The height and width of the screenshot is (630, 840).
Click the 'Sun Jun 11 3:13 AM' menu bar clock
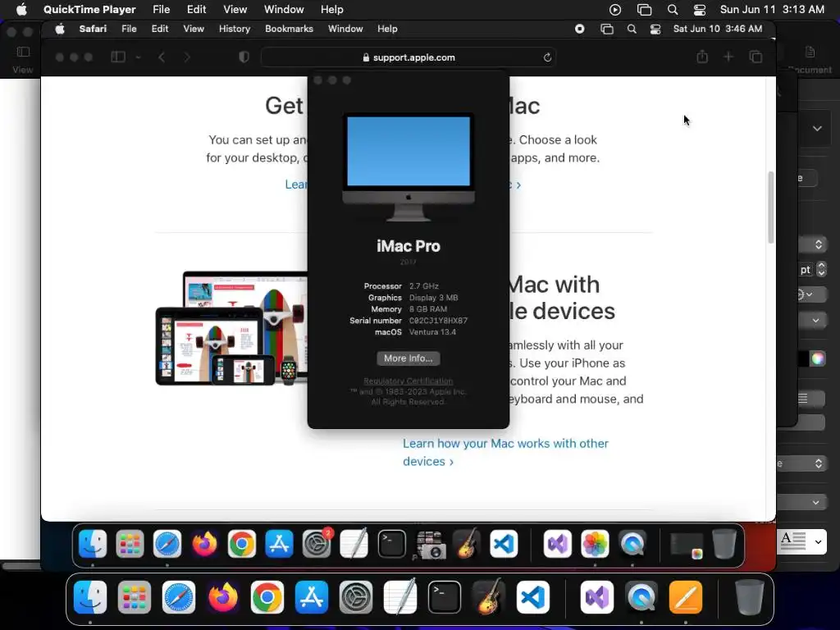pyautogui.click(x=772, y=10)
